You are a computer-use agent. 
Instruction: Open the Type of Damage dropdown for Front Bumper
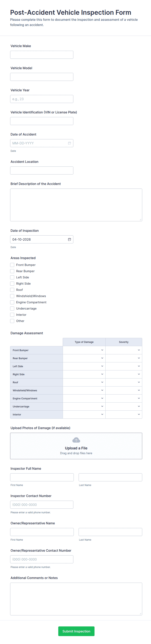tap(102, 350)
